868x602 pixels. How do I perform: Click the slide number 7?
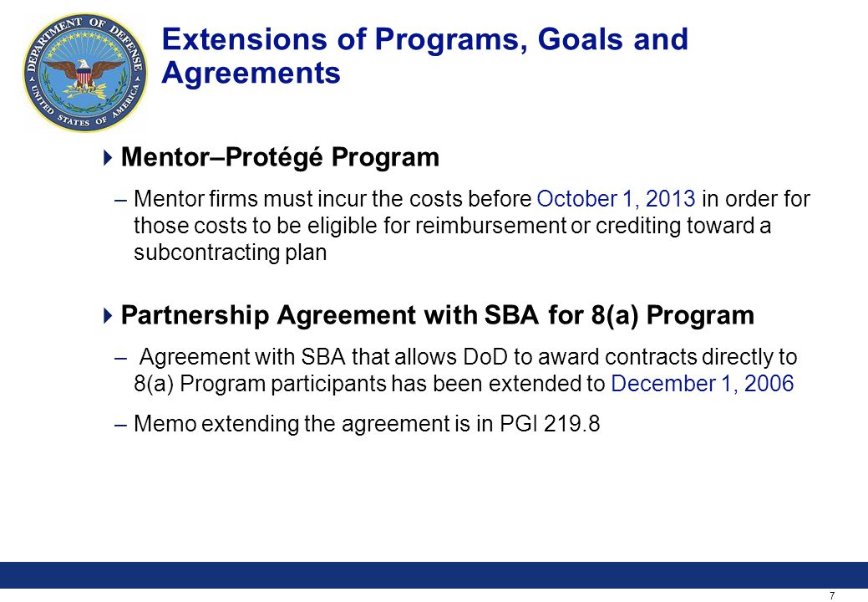[832, 596]
